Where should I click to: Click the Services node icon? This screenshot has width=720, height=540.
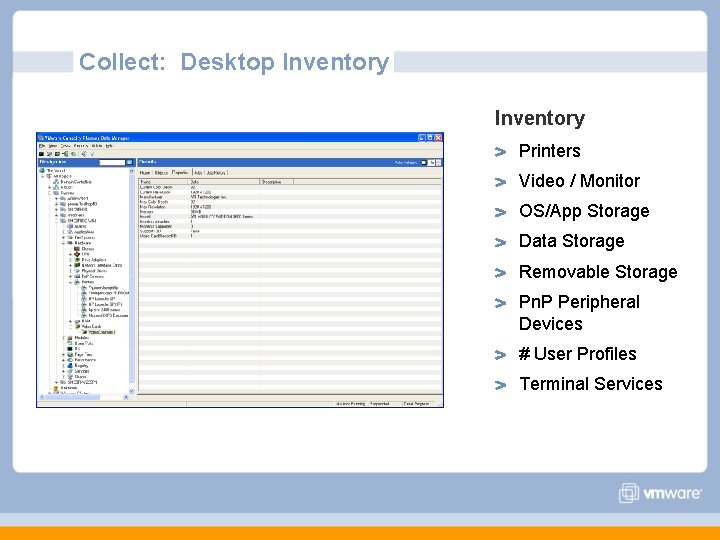point(70,371)
